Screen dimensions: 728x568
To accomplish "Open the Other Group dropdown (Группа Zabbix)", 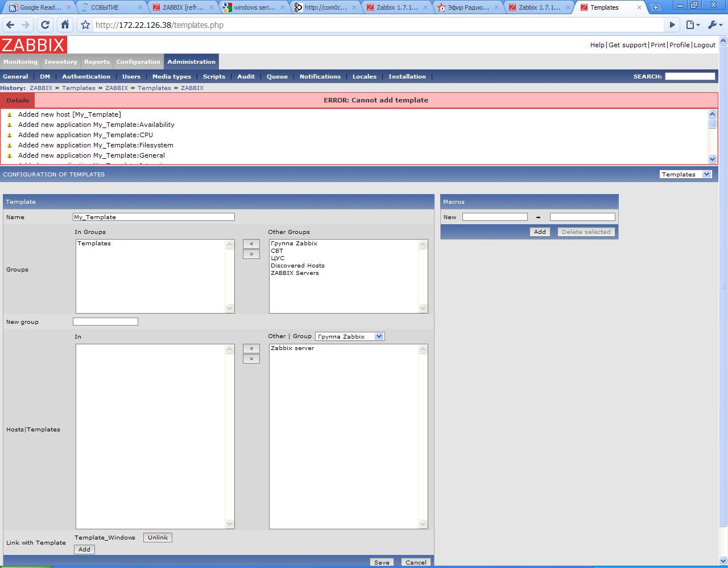I will pos(350,336).
